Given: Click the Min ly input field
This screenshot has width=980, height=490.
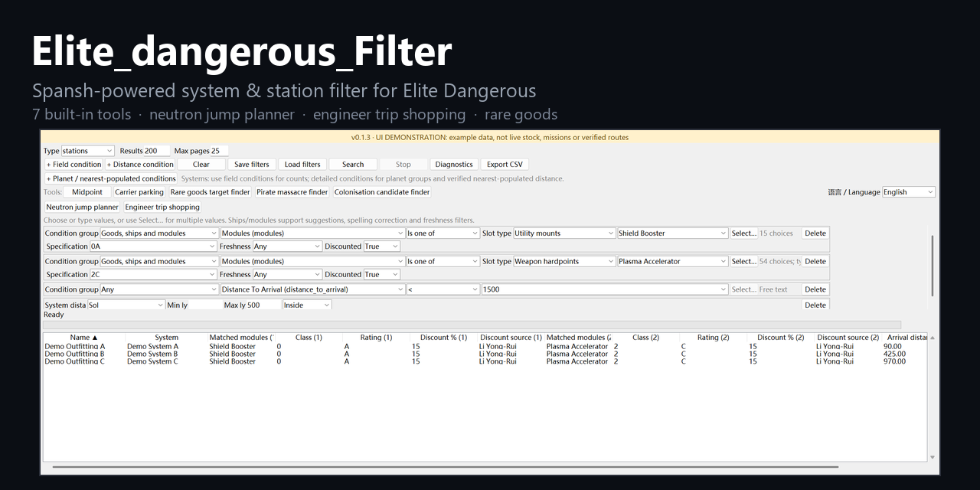Looking at the screenshot, I should pos(204,305).
